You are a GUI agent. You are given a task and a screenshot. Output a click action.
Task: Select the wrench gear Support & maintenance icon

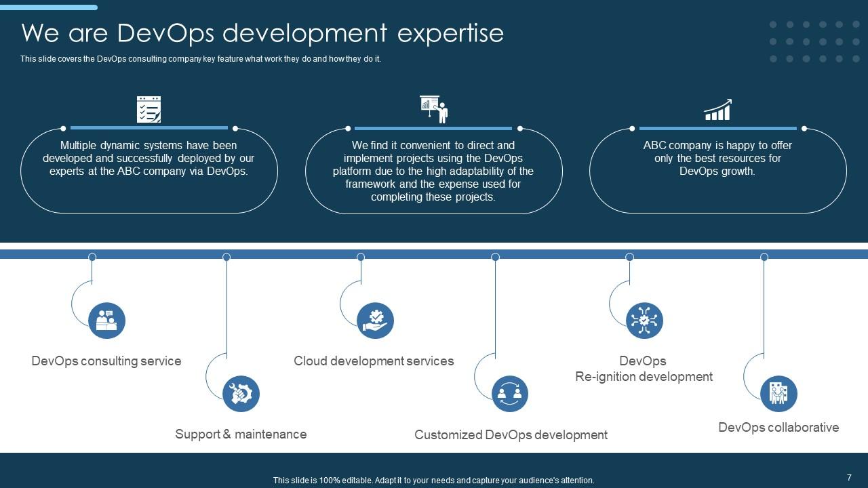click(241, 393)
